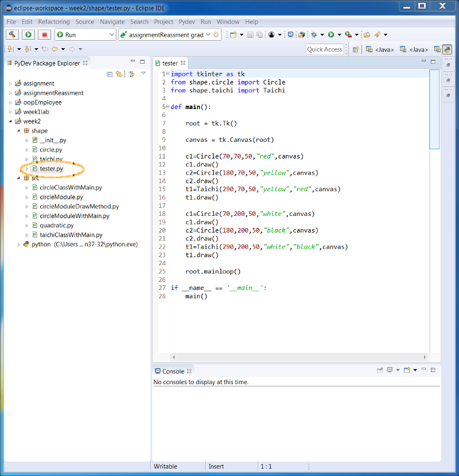The image size is (459, 476).
Task: Toggle the fold marker at import line 1
Action: (x=167, y=74)
